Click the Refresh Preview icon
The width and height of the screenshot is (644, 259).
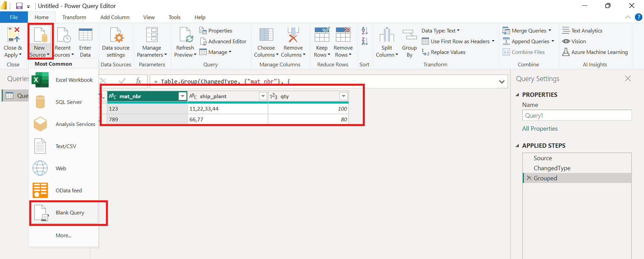(186, 35)
